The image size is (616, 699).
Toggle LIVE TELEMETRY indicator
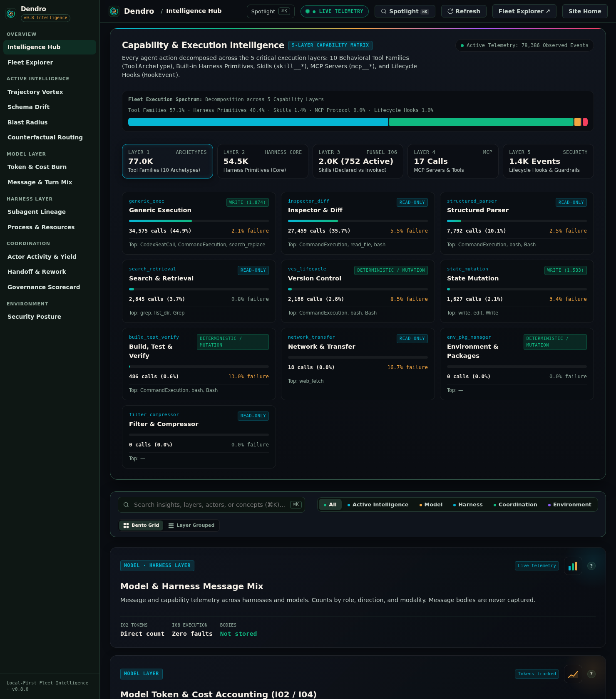335,11
